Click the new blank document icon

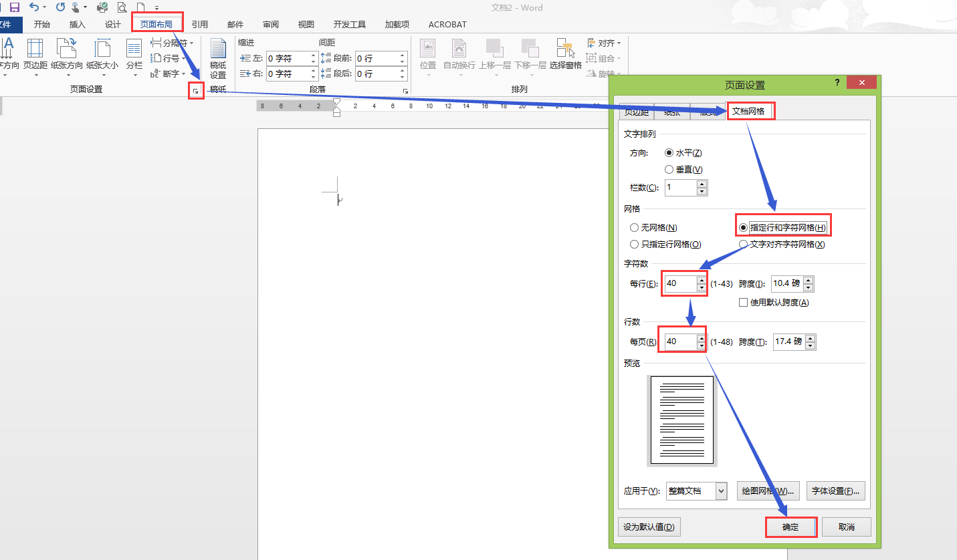point(140,7)
